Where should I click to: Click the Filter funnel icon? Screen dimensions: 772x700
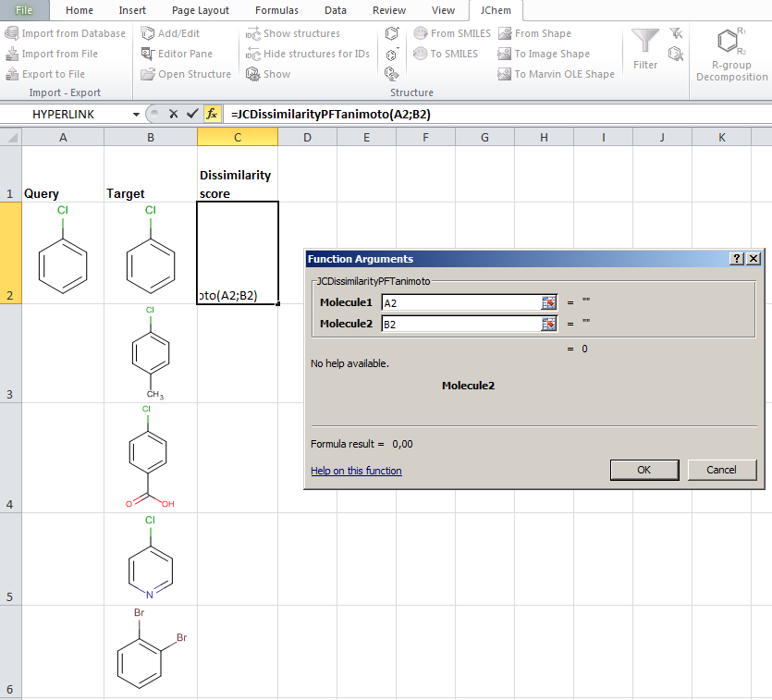[645, 42]
